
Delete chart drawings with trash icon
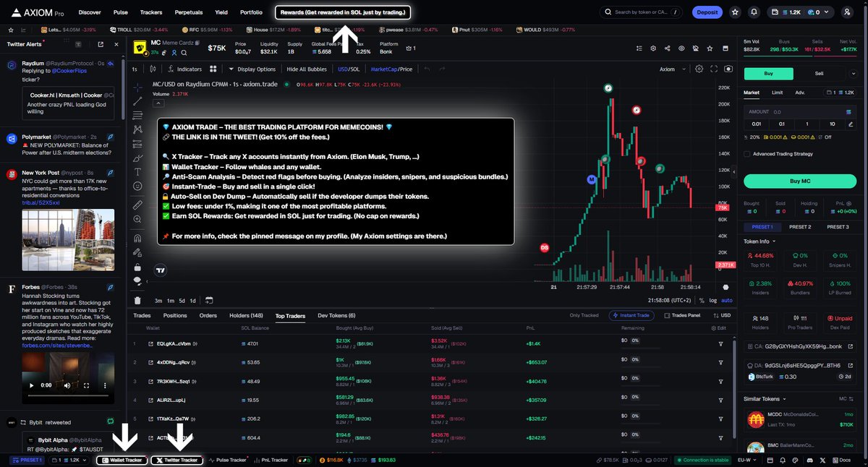pyautogui.click(x=137, y=300)
